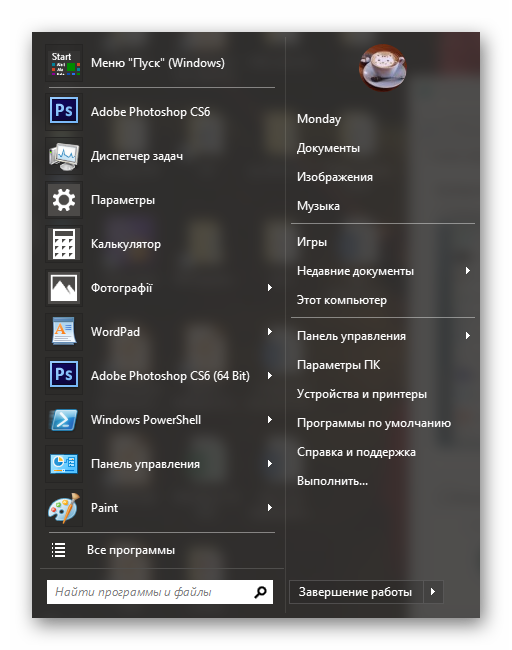Click the Windows PowerShell text label

tap(146, 420)
